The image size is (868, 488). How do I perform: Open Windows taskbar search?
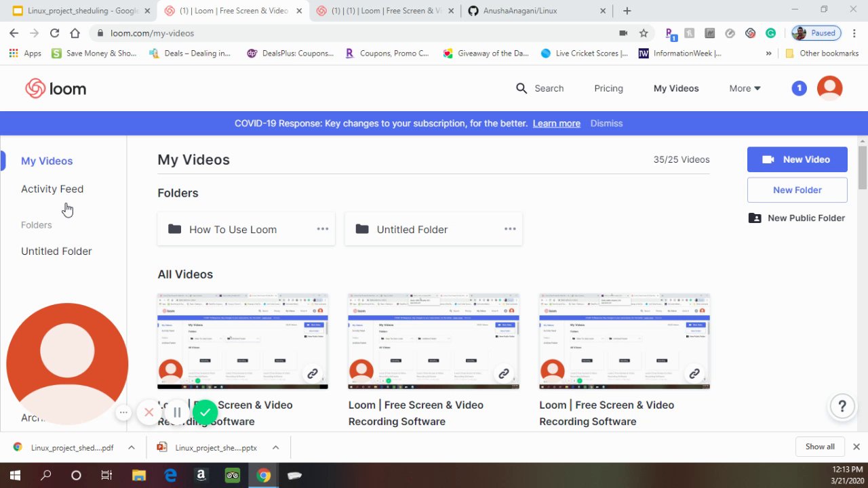(x=45, y=475)
